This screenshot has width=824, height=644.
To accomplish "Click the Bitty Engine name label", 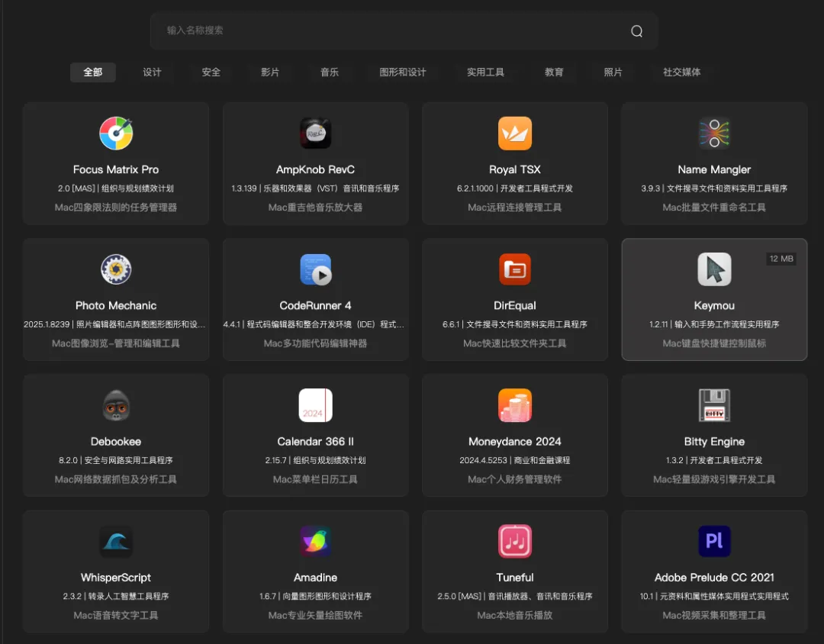I will [714, 442].
